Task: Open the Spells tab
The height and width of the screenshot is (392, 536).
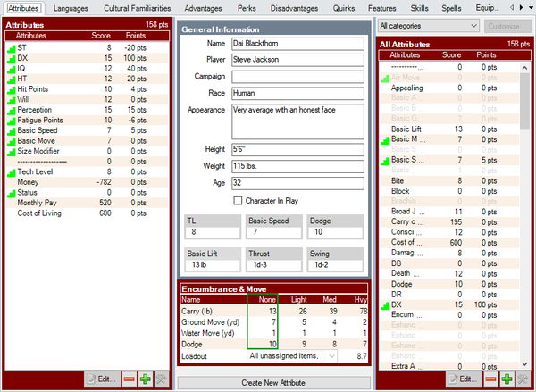Action: pos(451,8)
